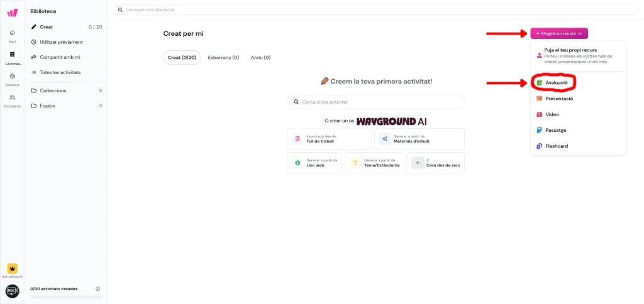Select Flashcard in the dropdown list
644x304 pixels.
click(x=556, y=146)
